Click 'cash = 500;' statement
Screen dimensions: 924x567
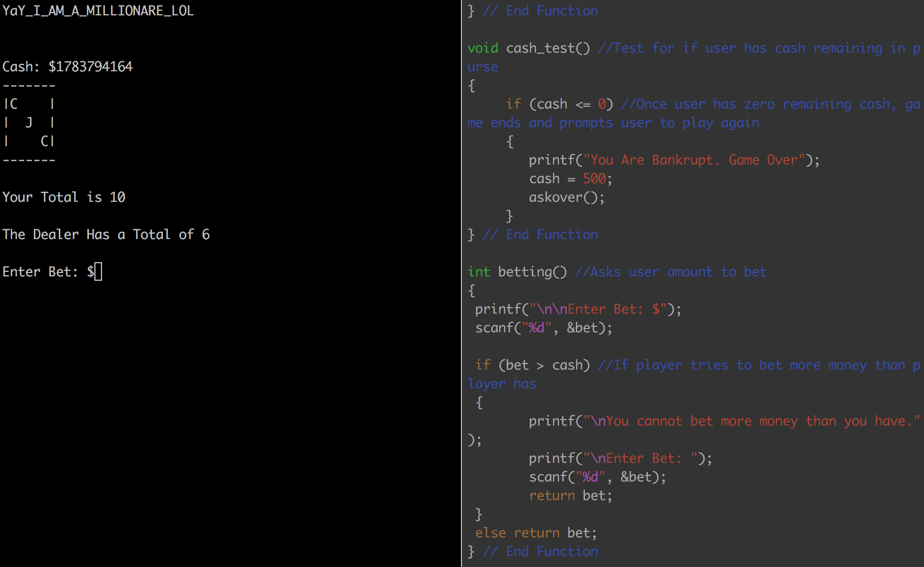pyautogui.click(x=571, y=179)
